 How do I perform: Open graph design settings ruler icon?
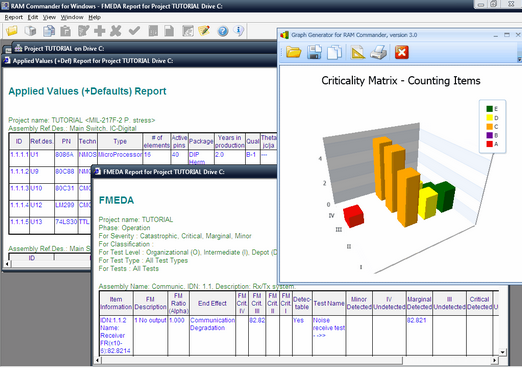pyautogui.click(x=358, y=52)
